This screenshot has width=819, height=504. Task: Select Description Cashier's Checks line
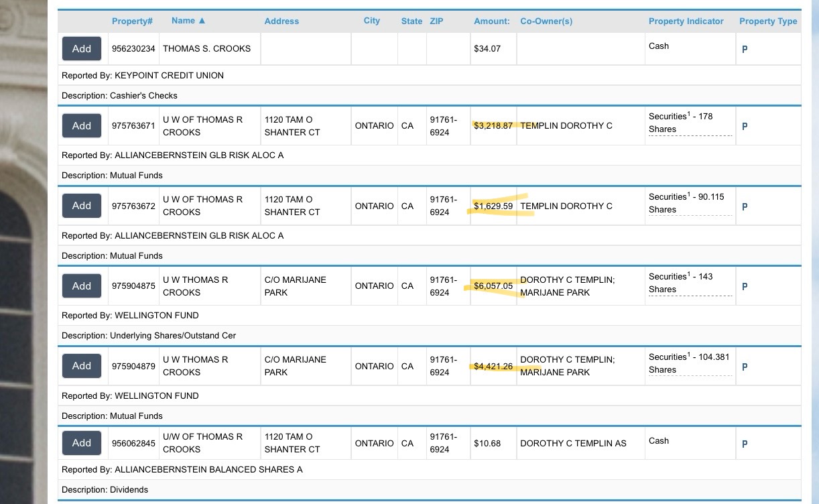pyautogui.click(x=119, y=96)
